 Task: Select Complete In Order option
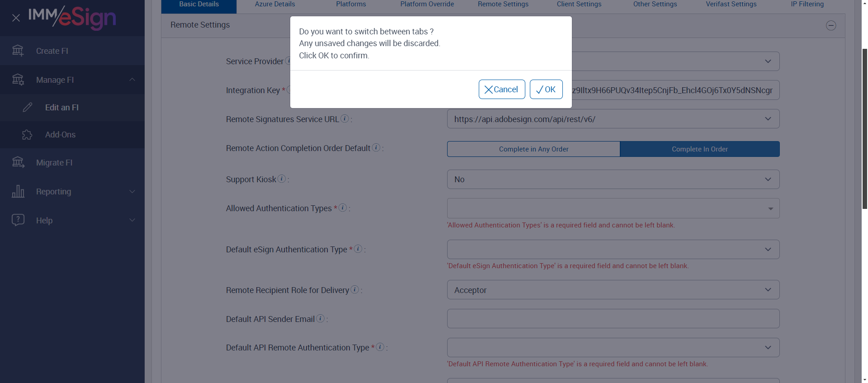point(699,149)
